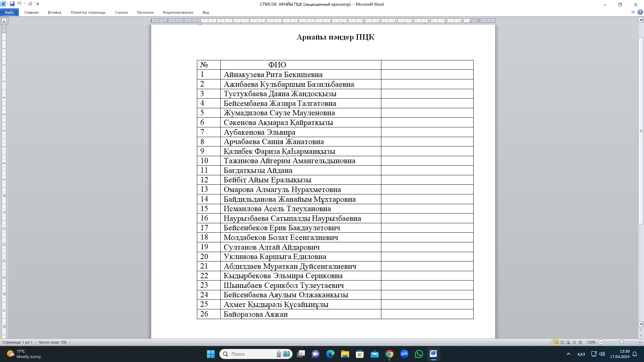Viewport: 644px width, 362px height.
Task: Expand the ribbon with the chevron arrow
Action: pos(633,12)
